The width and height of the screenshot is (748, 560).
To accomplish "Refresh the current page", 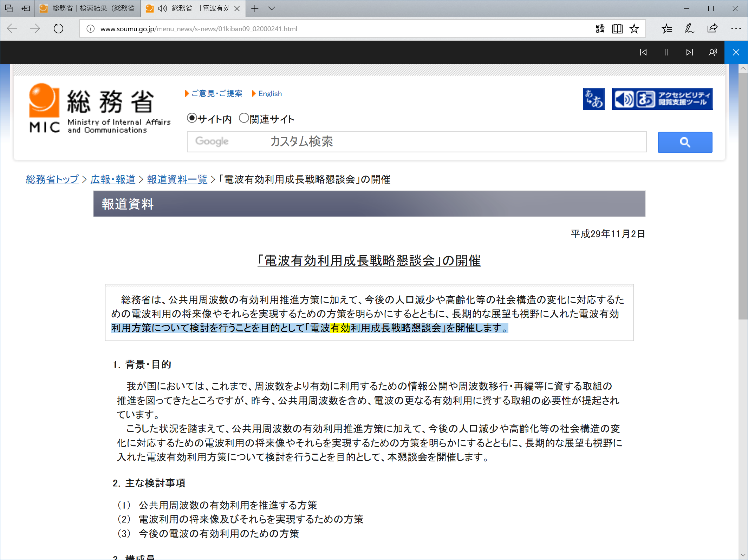I will 58,28.
